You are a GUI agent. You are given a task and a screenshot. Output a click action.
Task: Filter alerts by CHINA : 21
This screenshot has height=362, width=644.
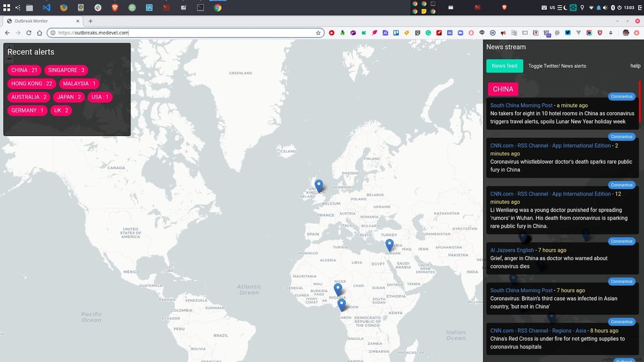(24, 70)
